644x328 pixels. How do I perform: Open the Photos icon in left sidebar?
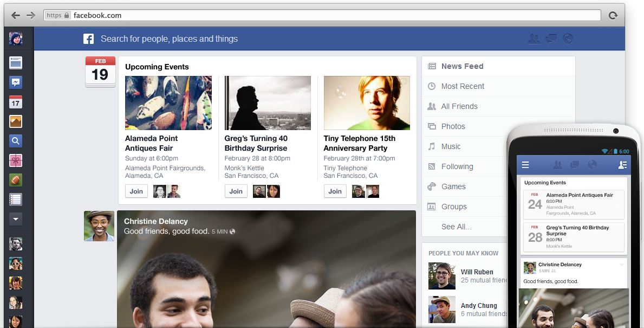click(x=16, y=122)
